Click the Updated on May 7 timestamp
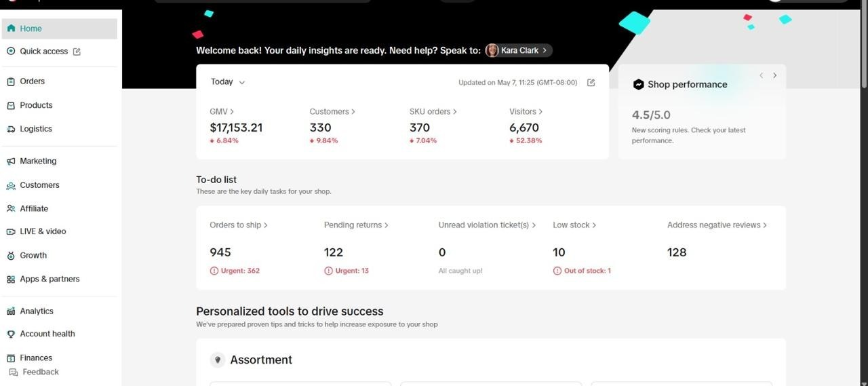The height and width of the screenshot is (386, 868). pyautogui.click(x=518, y=83)
